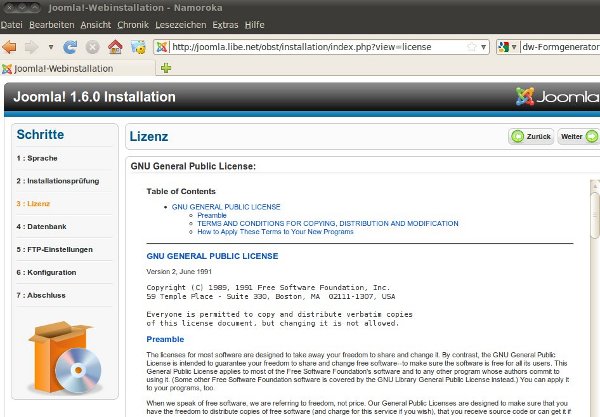Follow How to Apply These Terms link
Viewport: 600px width, 417px height.
pos(276,232)
